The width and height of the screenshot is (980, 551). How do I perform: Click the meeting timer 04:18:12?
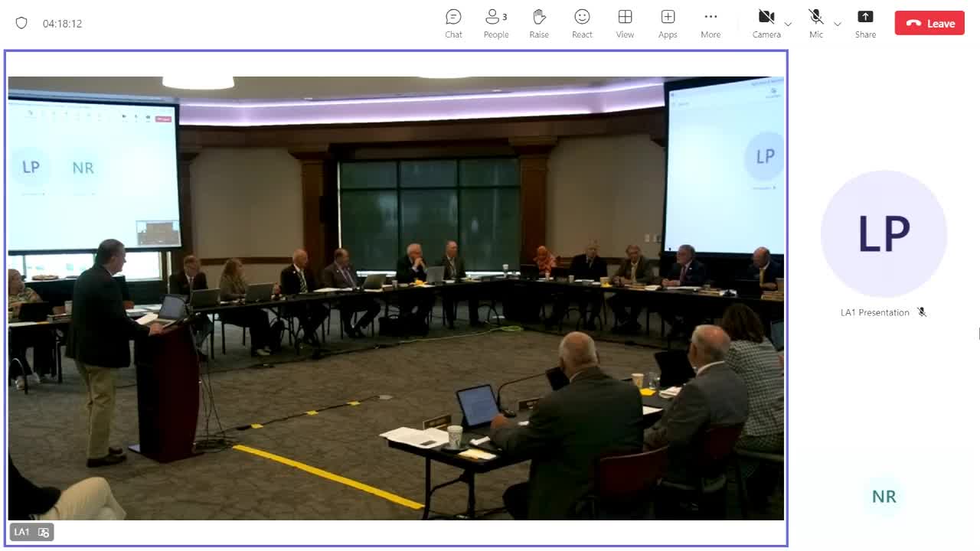coord(62,24)
